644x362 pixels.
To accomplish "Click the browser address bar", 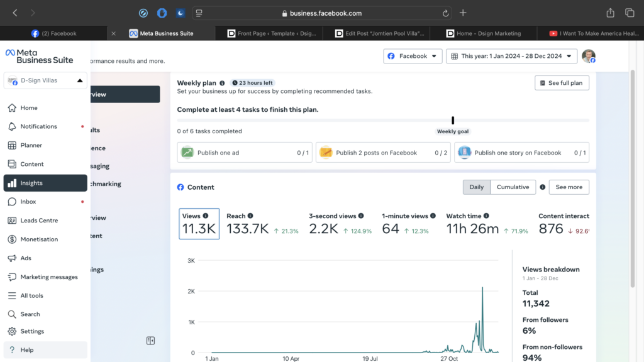I will coord(321,13).
